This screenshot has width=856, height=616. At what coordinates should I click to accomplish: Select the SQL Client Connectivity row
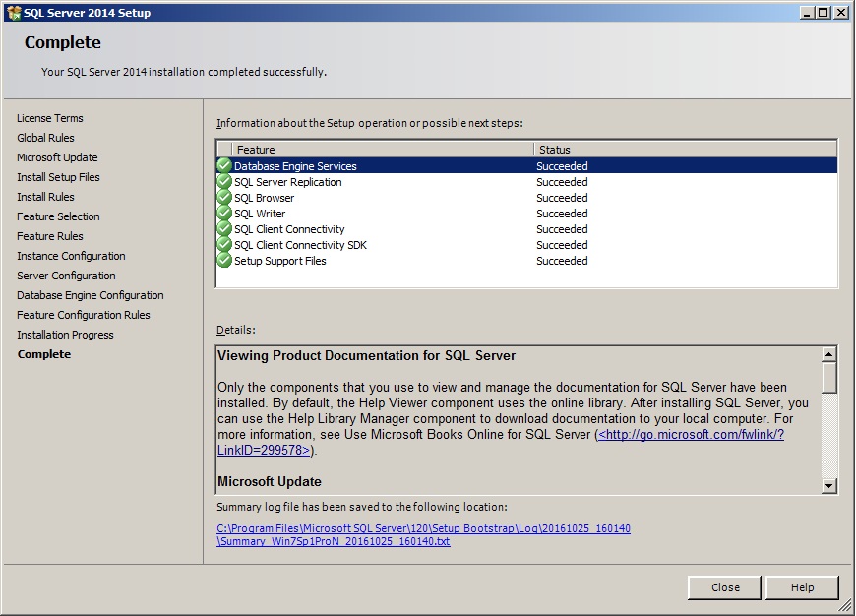(x=526, y=229)
